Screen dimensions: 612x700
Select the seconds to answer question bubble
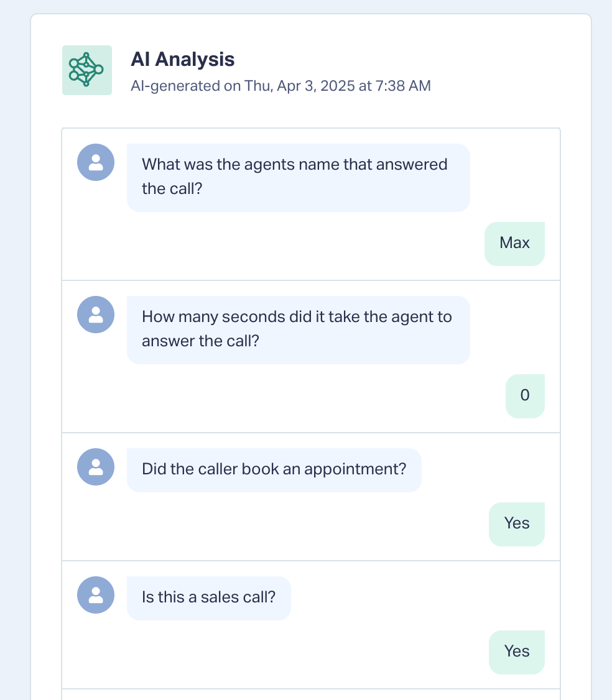[299, 330]
